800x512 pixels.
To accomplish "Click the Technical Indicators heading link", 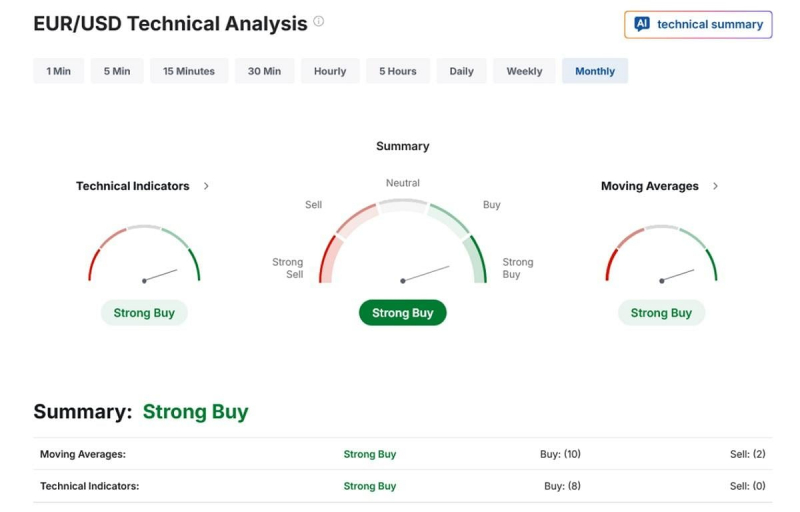I will [x=133, y=186].
